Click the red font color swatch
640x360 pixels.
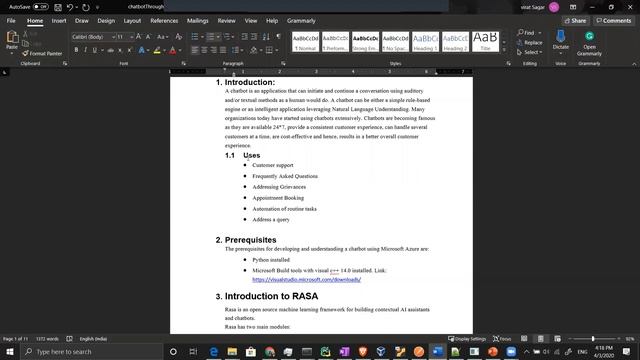coord(173,50)
